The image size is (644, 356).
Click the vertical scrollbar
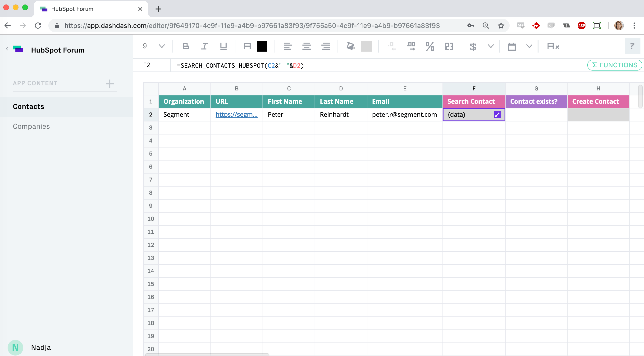coord(640,97)
